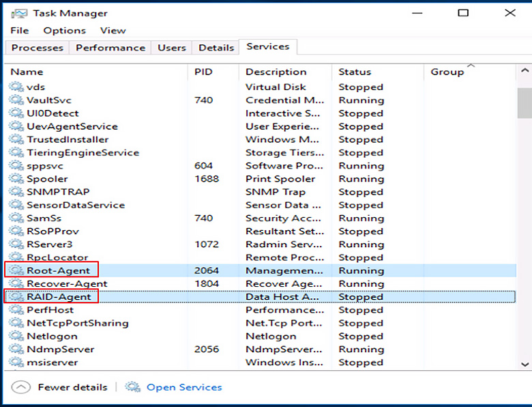Click the gear icon beside NetTcpPortSharing
532x407 pixels.
pyautogui.click(x=16, y=323)
